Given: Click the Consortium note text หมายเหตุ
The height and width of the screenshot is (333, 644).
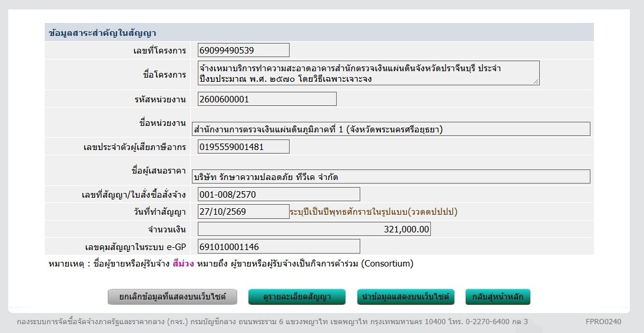Looking at the screenshot, I should click(231, 264).
